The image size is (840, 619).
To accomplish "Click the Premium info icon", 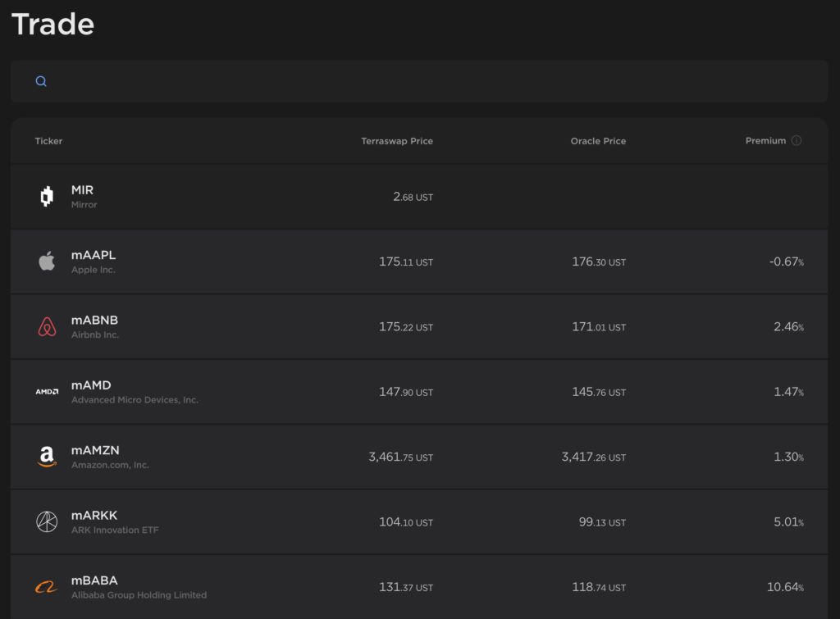I will click(797, 141).
